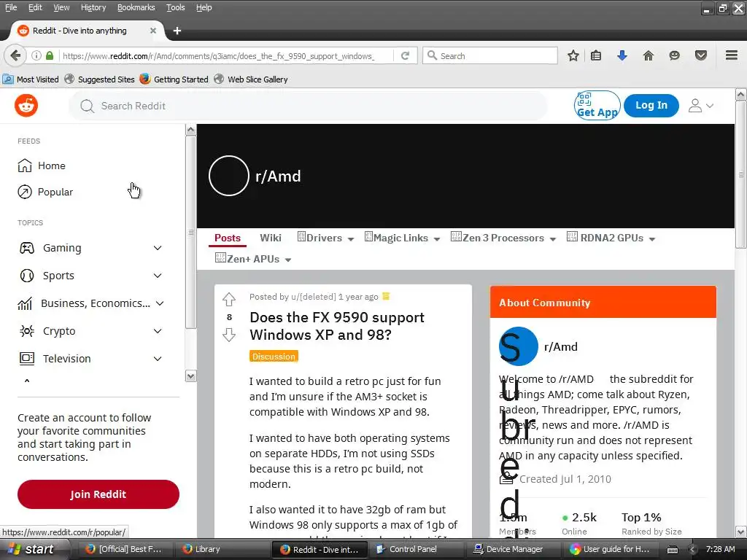Click the Crypto topic icon

[27, 330]
